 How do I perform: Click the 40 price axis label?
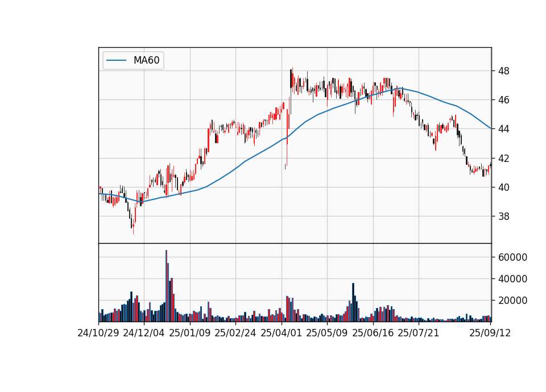point(504,187)
